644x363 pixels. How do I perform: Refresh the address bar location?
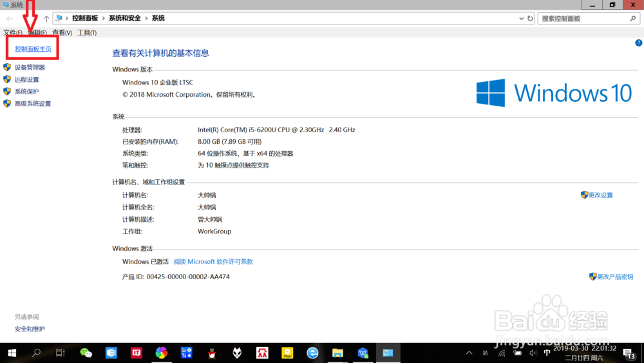point(530,19)
